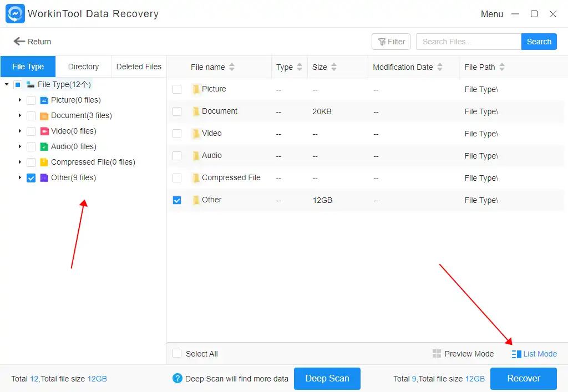Sort by File Path arrows
Screen dimensions: 568x392
point(501,67)
